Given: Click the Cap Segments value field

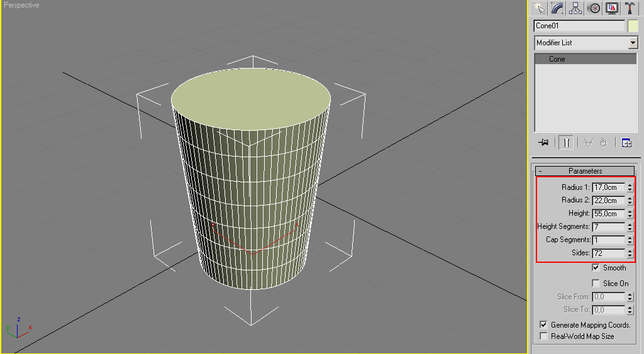Looking at the screenshot, I should point(609,240).
